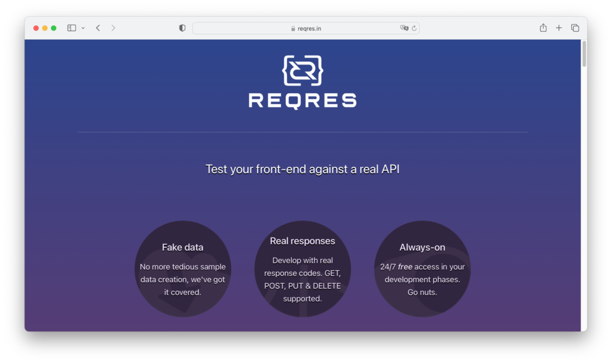Show the tab overview icon
The height and width of the screenshot is (364, 612).
(575, 28)
